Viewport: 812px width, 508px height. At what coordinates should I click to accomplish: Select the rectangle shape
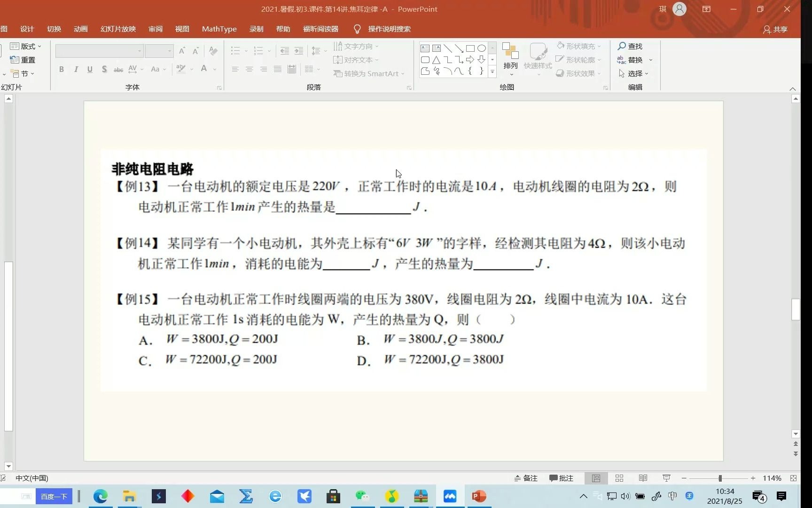coord(470,48)
